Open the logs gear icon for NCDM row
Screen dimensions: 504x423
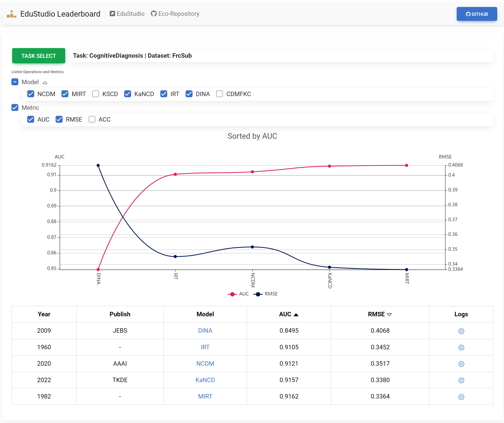pos(461,364)
